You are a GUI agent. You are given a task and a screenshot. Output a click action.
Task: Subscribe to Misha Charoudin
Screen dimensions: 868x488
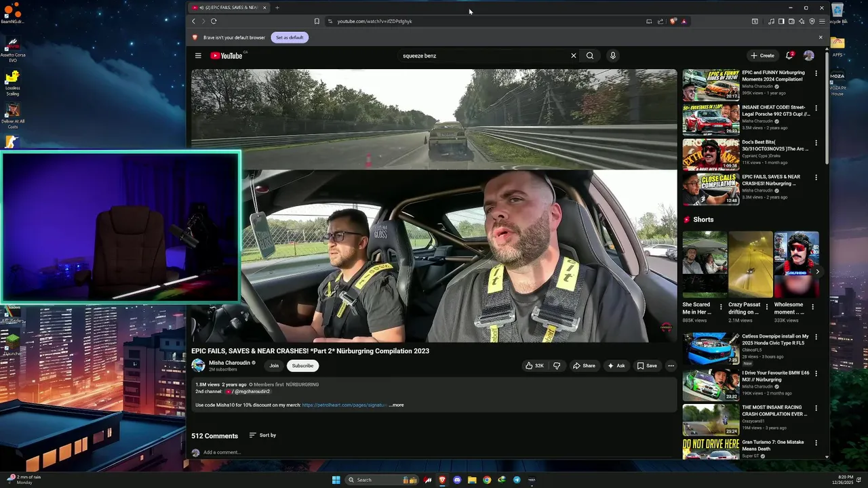coord(302,365)
